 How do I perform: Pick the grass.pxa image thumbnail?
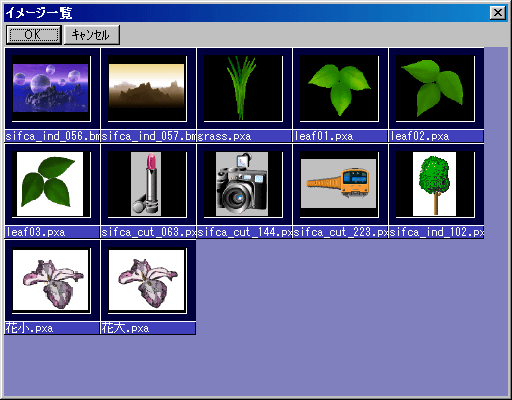point(244,89)
